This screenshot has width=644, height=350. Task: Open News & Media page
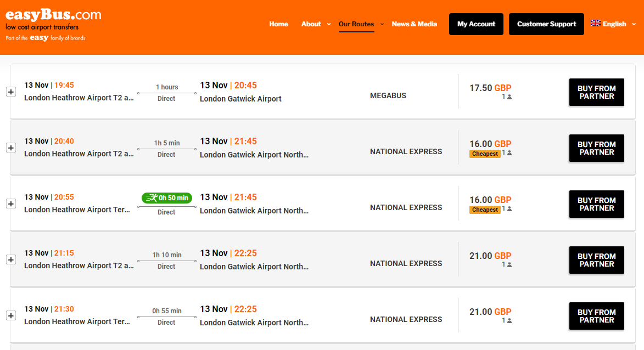(x=414, y=24)
